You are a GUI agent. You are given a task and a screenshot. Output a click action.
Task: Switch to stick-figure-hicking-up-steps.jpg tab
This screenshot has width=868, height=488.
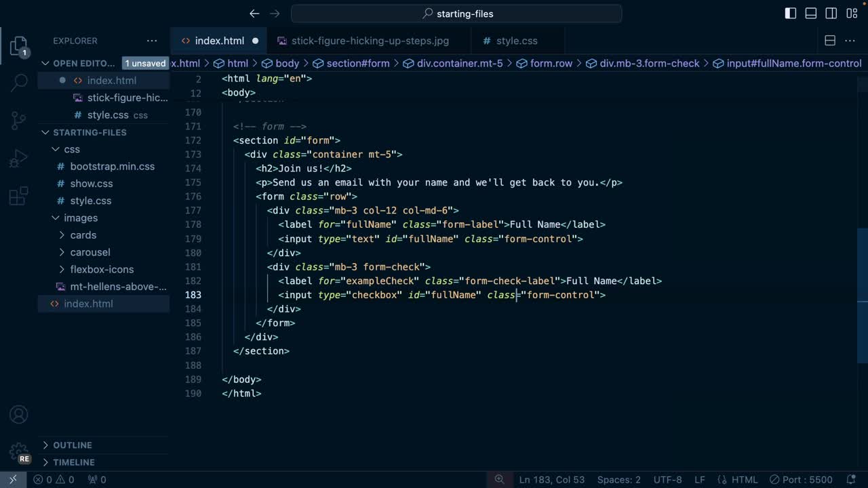click(x=370, y=41)
